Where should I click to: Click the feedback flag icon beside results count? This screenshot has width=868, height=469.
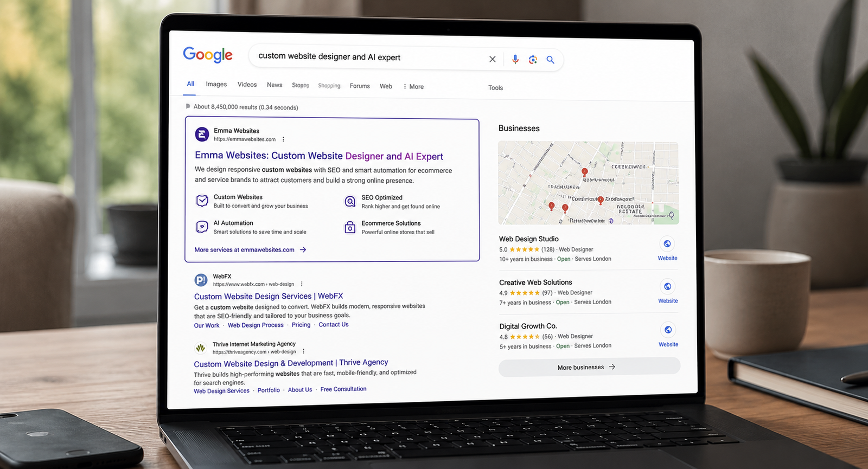coord(188,106)
